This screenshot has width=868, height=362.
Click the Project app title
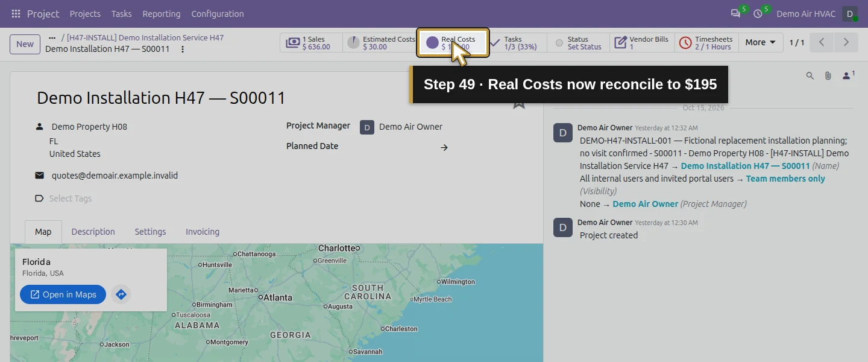pos(43,13)
